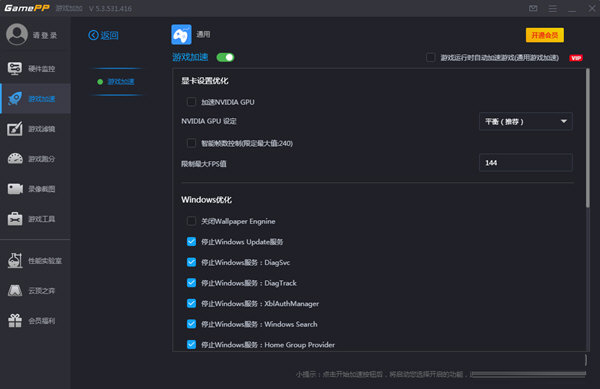Click the horizontal progress bar at bottom
Screen dimensions: 600x389
(528, 374)
